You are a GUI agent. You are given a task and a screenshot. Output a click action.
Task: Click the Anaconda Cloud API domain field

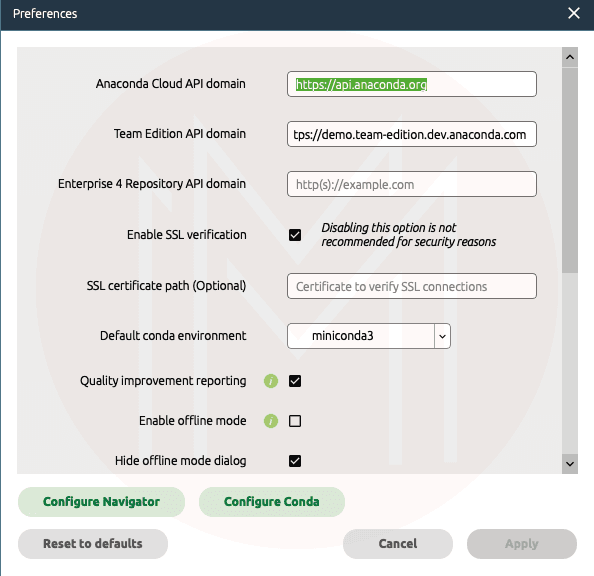[x=412, y=84]
